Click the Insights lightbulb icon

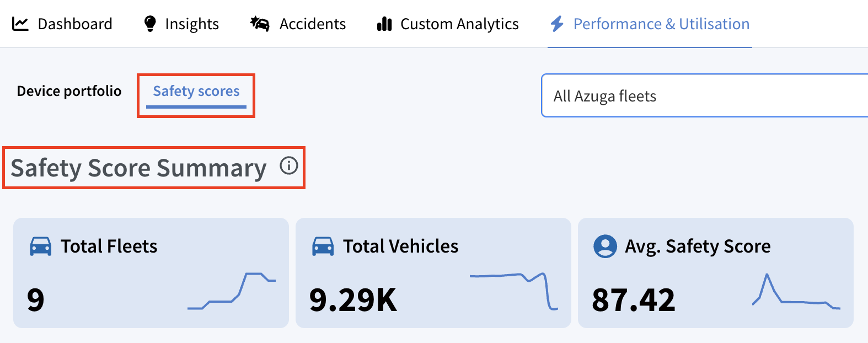[x=149, y=24]
